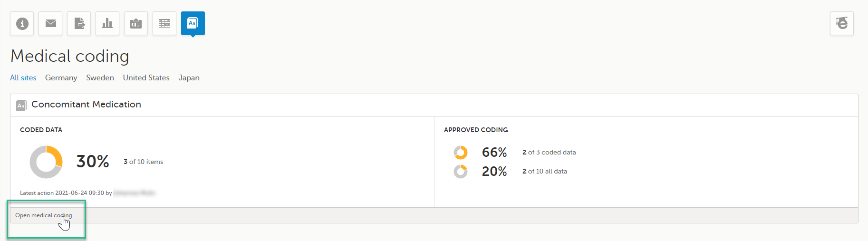Click the 20% all data donut

coord(461,172)
